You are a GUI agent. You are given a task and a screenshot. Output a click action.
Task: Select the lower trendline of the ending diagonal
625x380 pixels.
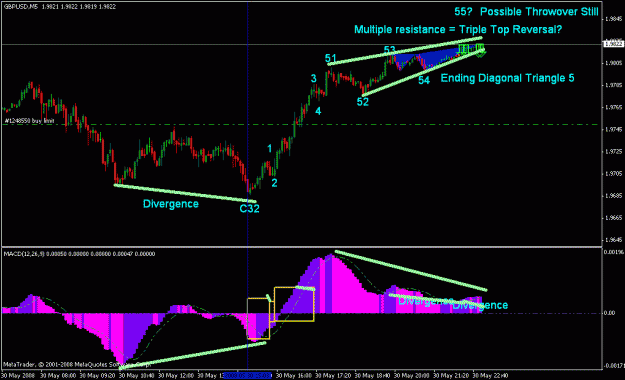(423, 73)
